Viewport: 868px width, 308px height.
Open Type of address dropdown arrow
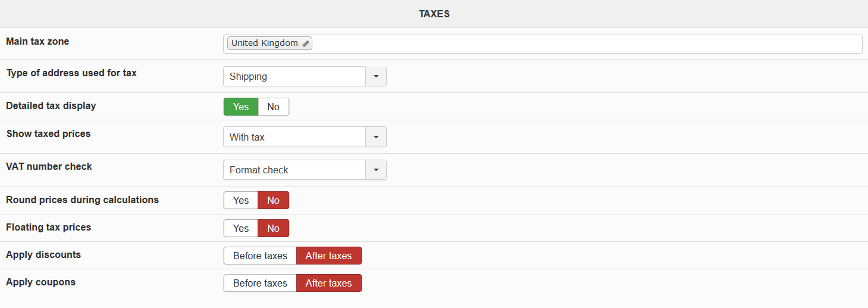(x=376, y=76)
